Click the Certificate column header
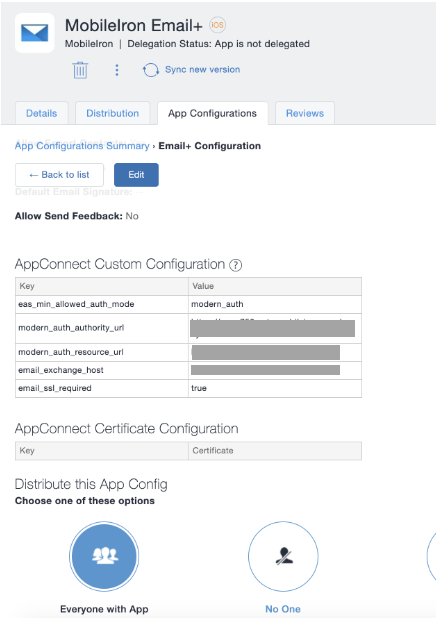This screenshot has width=436, height=619. pos(275,451)
